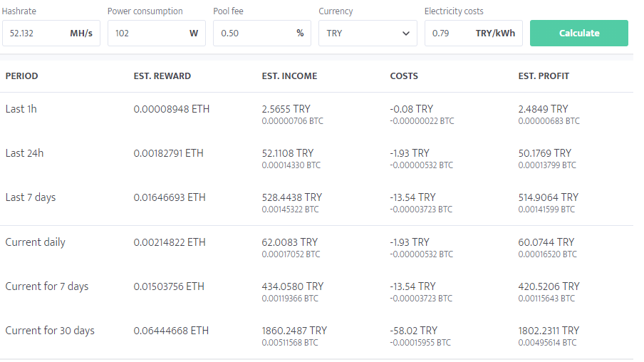The height and width of the screenshot is (362, 644).
Task: Click the Last 24h period row
Action: click(24, 153)
